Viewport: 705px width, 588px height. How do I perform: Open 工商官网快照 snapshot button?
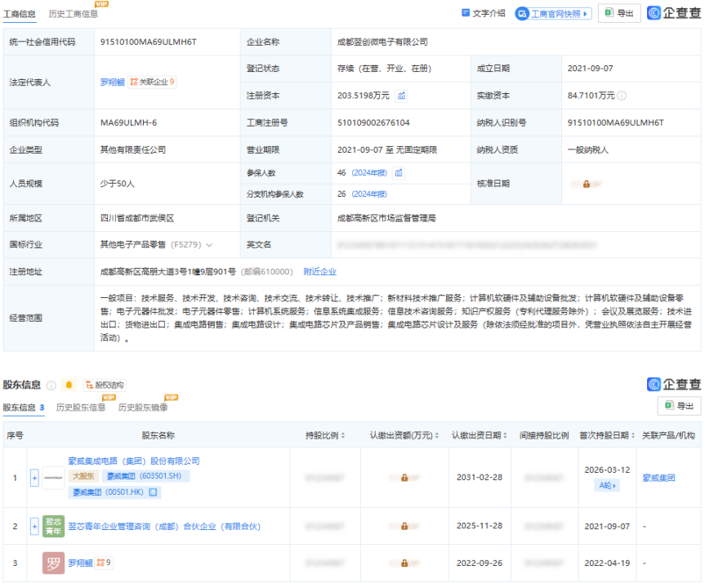point(553,14)
